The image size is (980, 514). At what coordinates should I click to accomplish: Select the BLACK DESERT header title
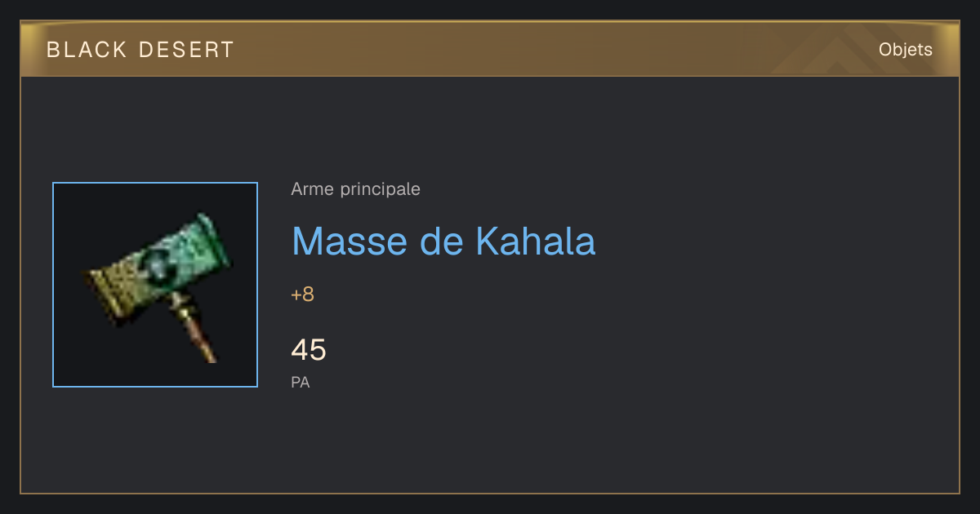point(140,50)
